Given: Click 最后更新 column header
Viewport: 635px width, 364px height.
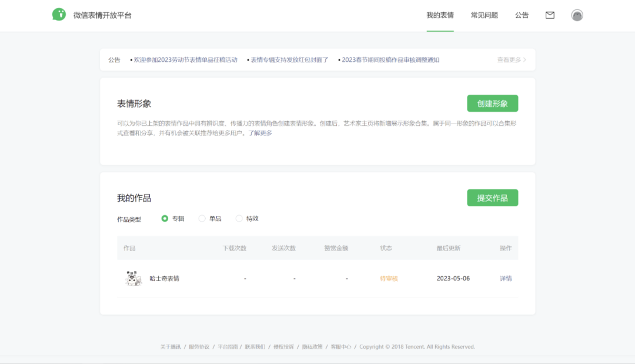Looking at the screenshot, I should click(x=448, y=248).
